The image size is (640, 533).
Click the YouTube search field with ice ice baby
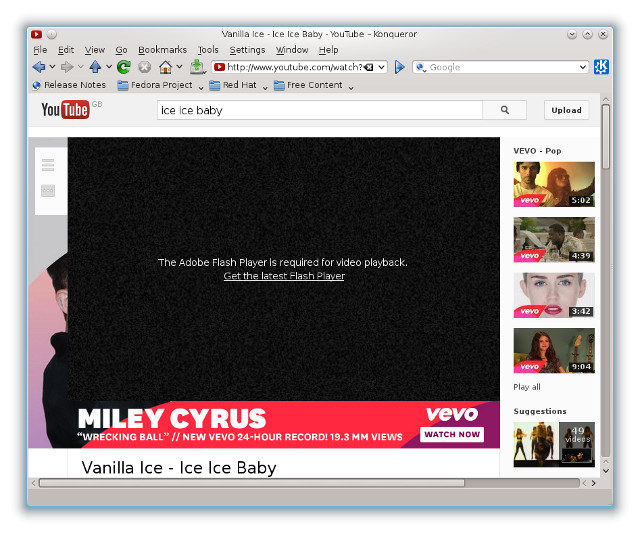pos(320,110)
